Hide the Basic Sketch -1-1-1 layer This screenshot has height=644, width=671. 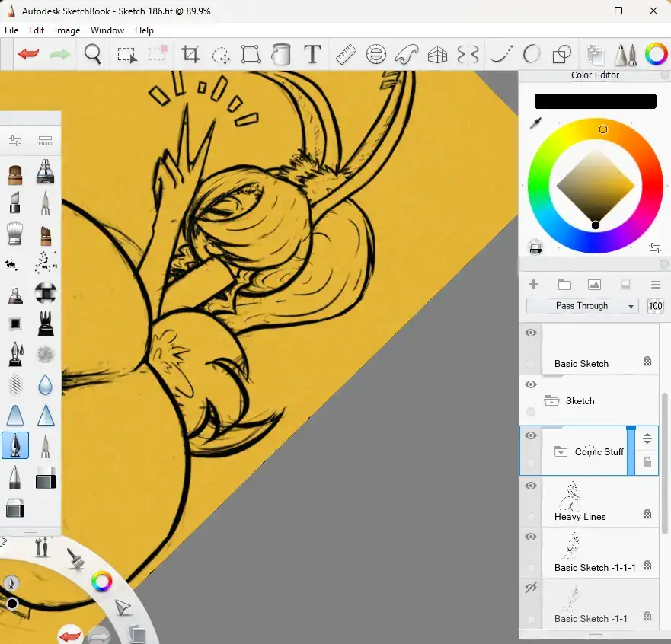tap(531, 537)
